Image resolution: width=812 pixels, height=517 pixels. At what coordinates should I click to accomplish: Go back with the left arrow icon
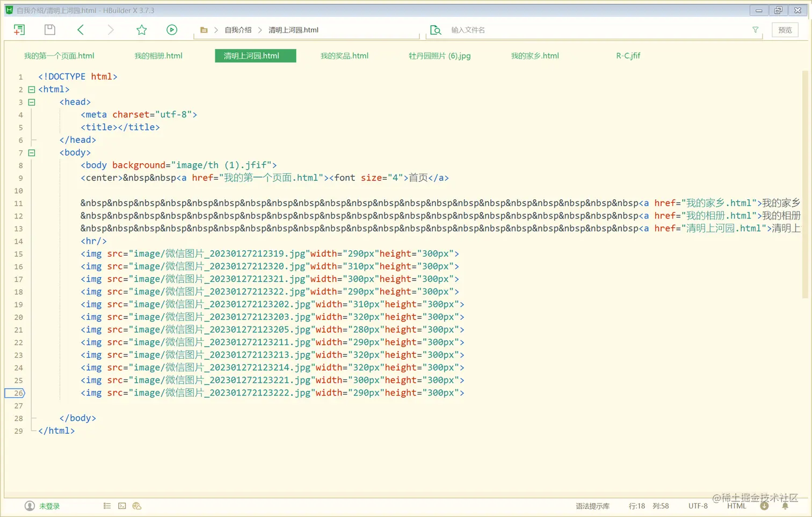pos(81,30)
